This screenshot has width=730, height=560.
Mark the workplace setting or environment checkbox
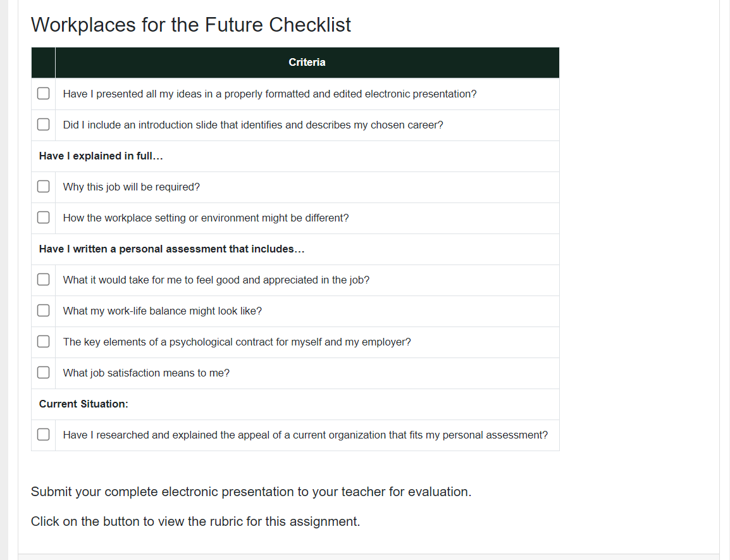point(43,218)
